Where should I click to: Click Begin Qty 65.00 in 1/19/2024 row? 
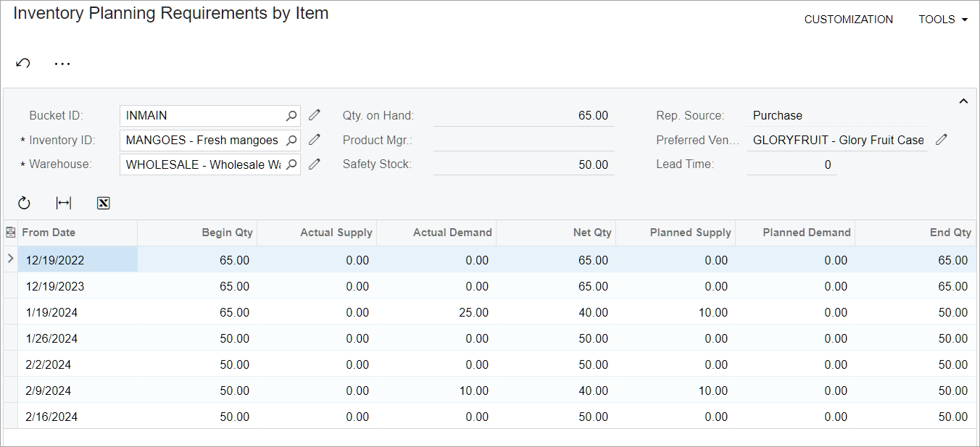pos(197,312)
